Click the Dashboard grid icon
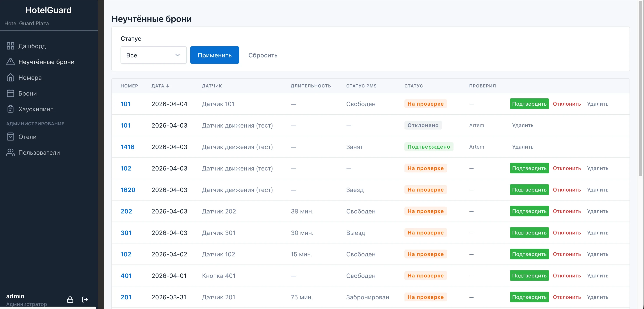Viewport: 644px width, 309px height. 10,46
